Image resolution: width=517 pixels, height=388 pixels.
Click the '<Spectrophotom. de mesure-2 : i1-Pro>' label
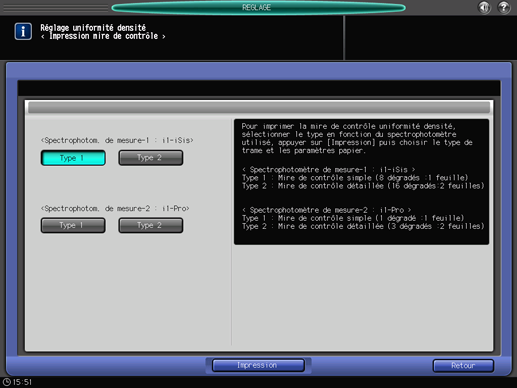pos(115,209)
